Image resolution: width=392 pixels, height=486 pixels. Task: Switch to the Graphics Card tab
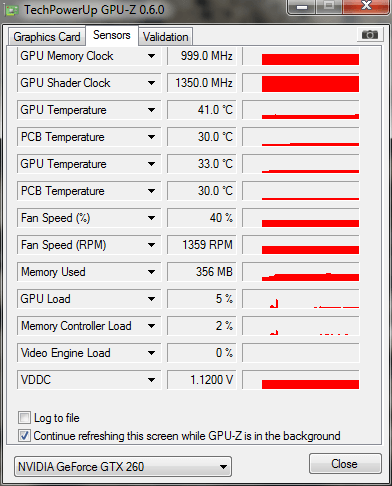pyautogui.click(x=47, y=37)
